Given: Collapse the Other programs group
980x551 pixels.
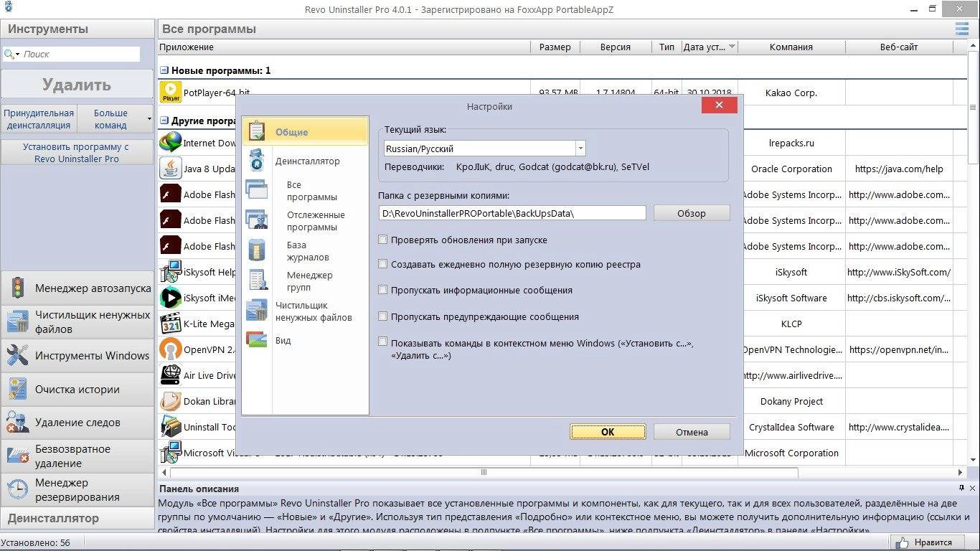Looking at the screenshot, I should click(164, 121).
